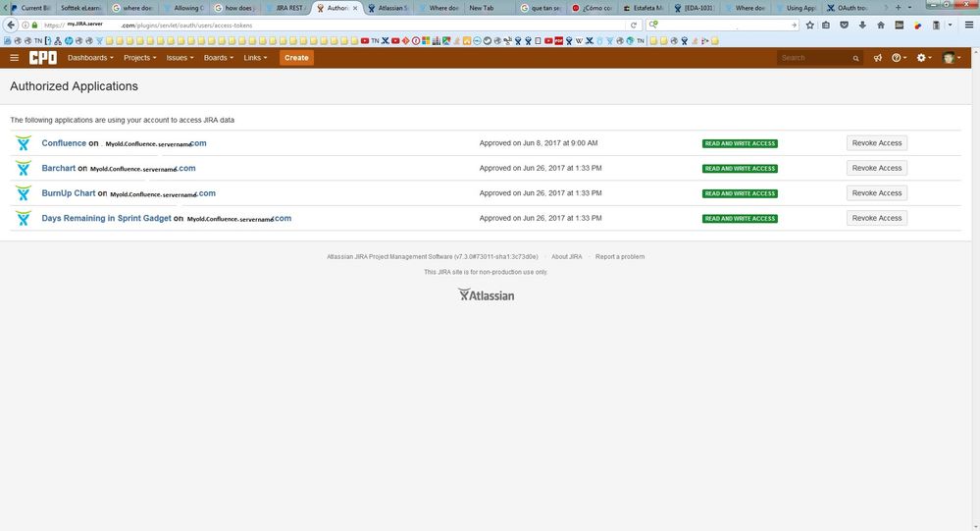The image size is (980, 531).
Task: Click the icon beside Days Remaining gadget
Action: coord(24,218)
